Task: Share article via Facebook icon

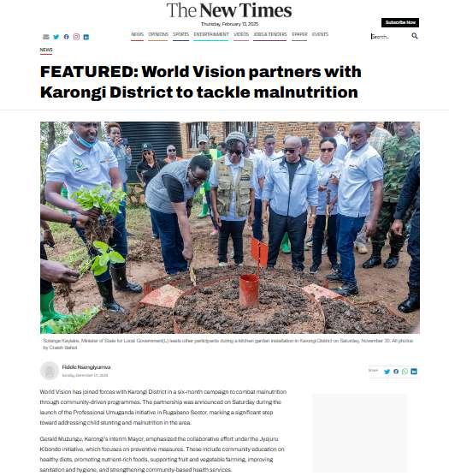Action: [396, 372]
